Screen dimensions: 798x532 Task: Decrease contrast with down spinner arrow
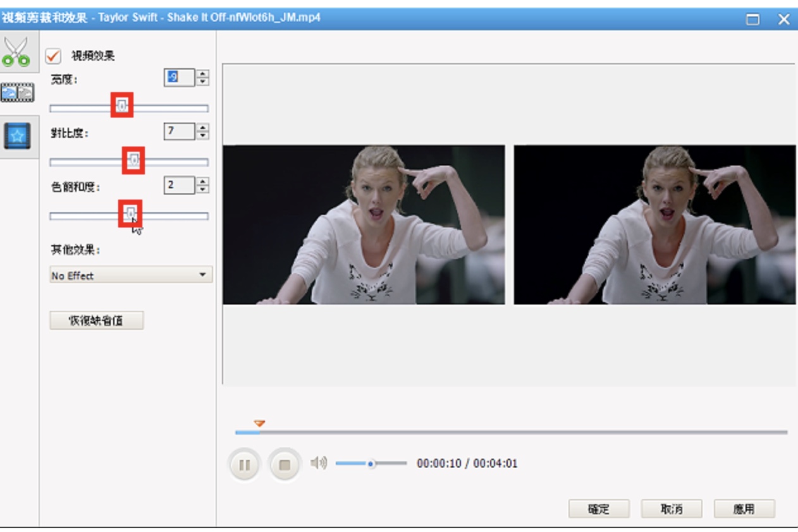point(202,136)
